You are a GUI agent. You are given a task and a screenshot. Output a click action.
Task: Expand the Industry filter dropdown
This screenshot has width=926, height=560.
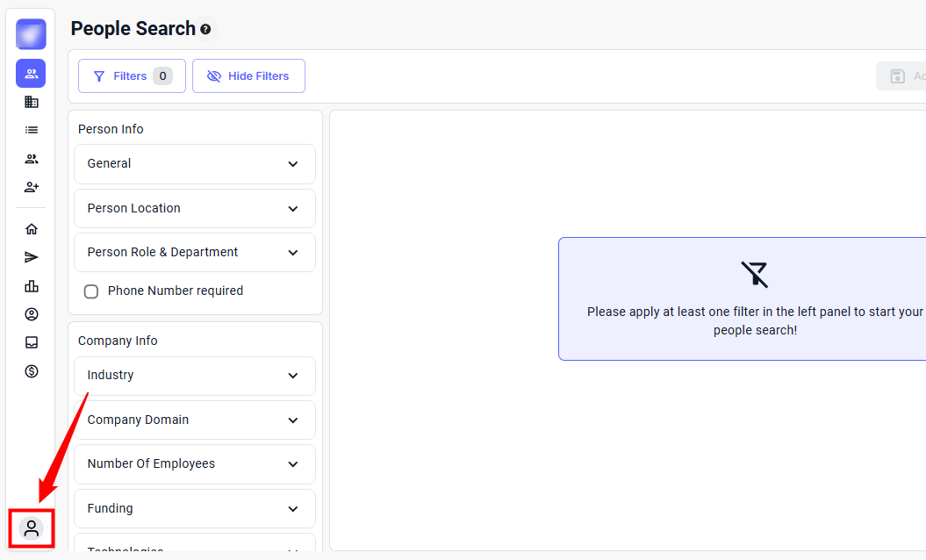click(194, 376)
